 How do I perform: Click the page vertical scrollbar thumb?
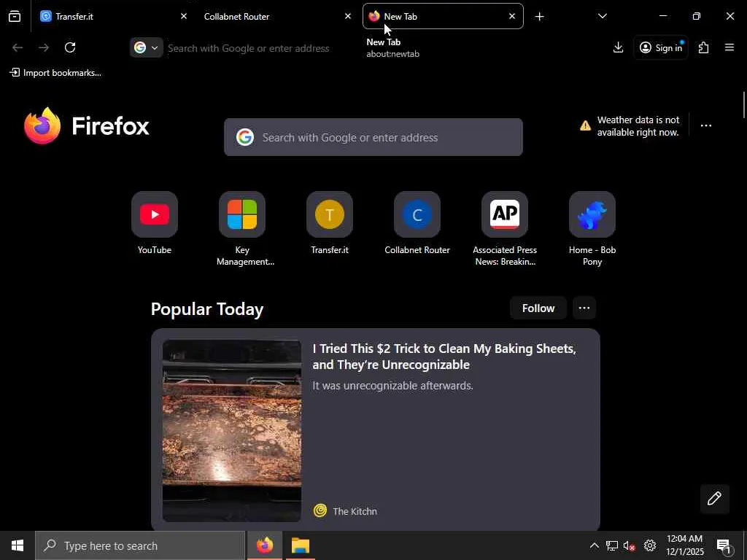coord(743,105)
